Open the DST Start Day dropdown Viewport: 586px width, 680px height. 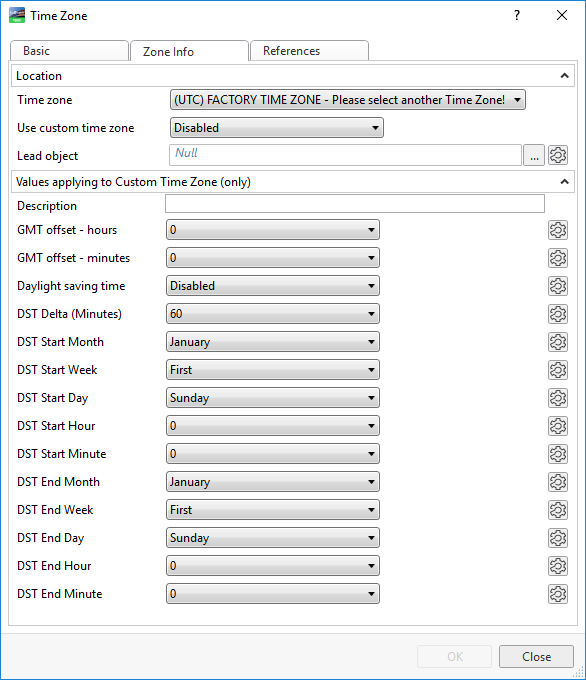pos(273,398)
